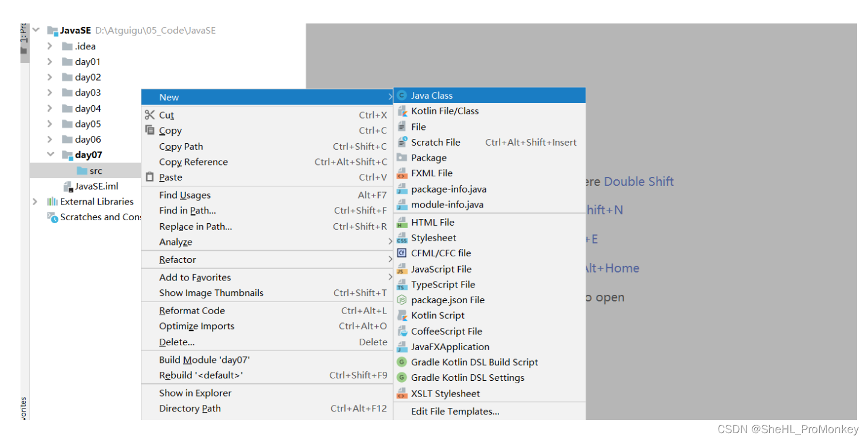
Task: Click the package-info.java icon
Action: (x=401, y=189)
